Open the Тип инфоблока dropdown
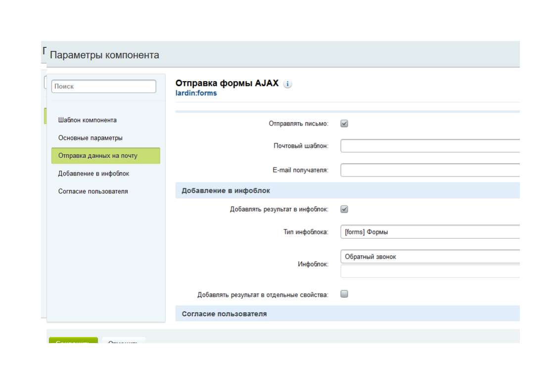Image resolution: width=555 pixels, height=392 pixels. 429,231
